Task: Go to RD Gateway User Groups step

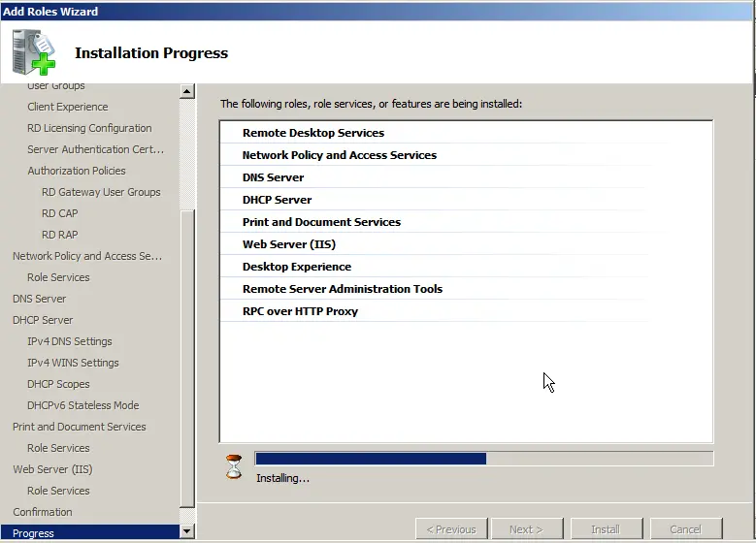Action: click(101, 192)
